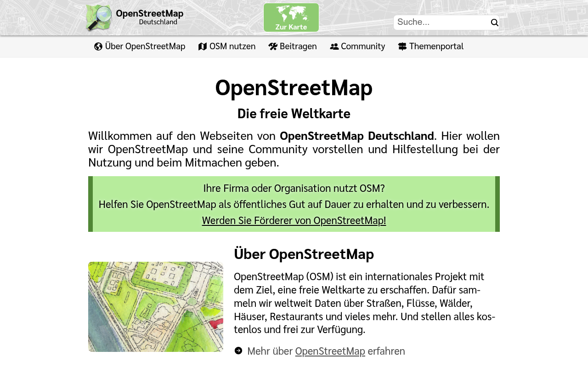Click the text Ihre Firma oder Organisation nutzt OSM?
Screen dimensions: 588x368
[x=294, y=188]
